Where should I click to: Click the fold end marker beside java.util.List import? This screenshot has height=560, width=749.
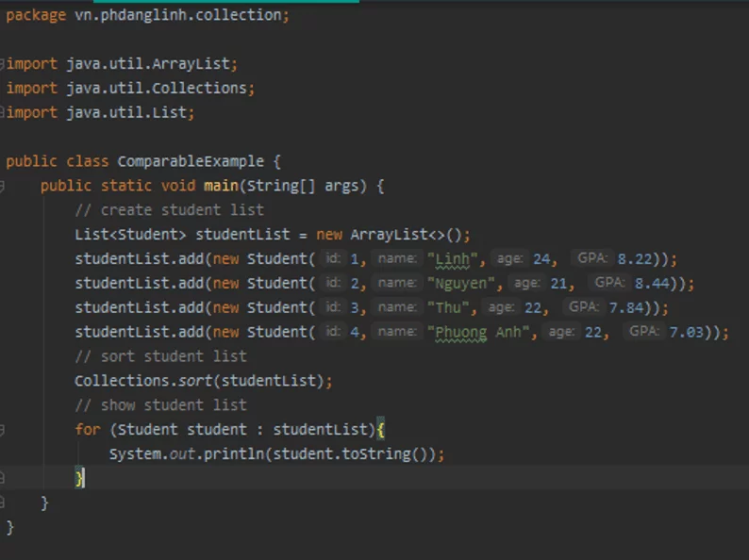point(3,112)
